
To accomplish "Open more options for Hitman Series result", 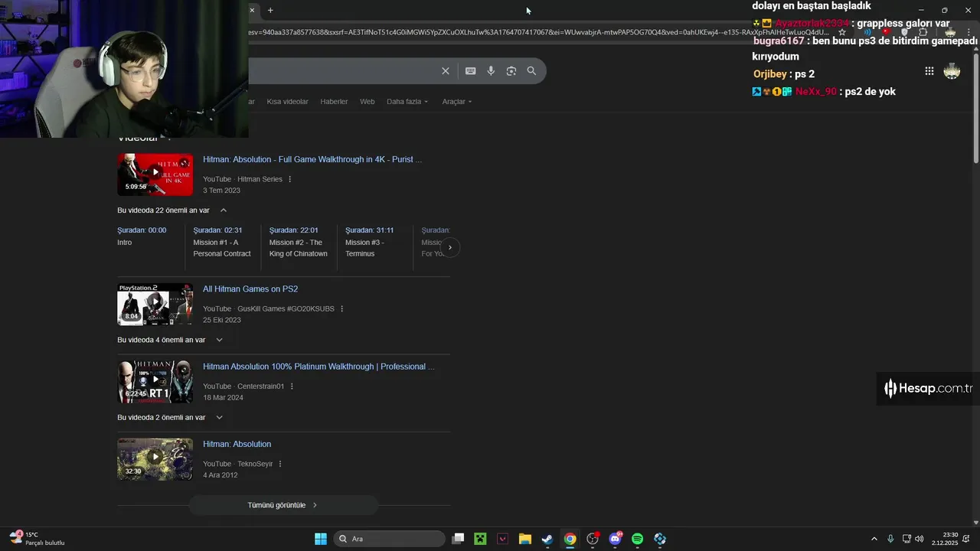I will click(x=289, y=179).
